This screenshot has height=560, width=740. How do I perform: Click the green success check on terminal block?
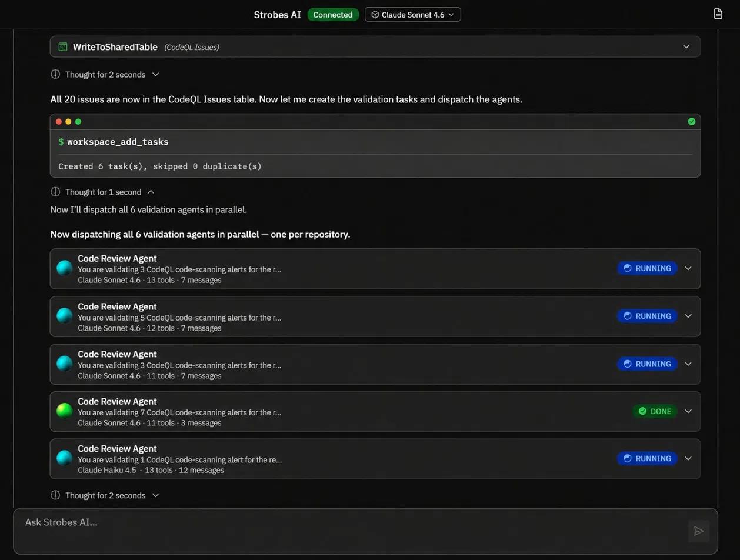tap(691, 122)
